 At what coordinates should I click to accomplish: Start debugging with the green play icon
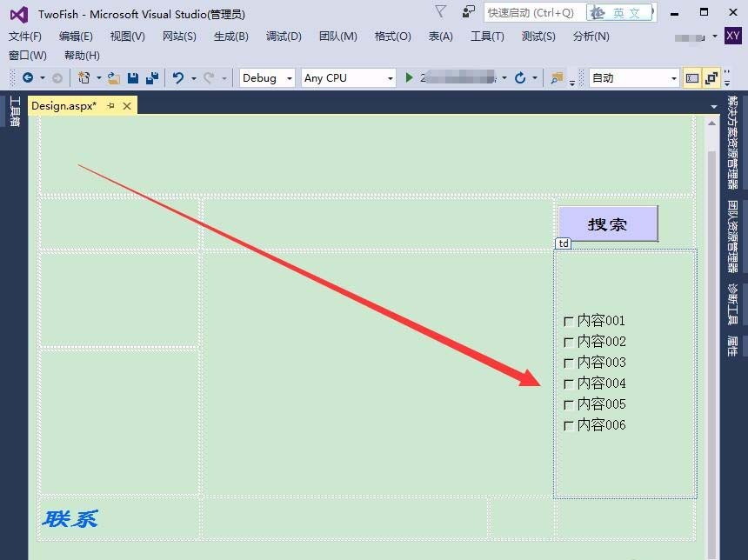point(409,77)
